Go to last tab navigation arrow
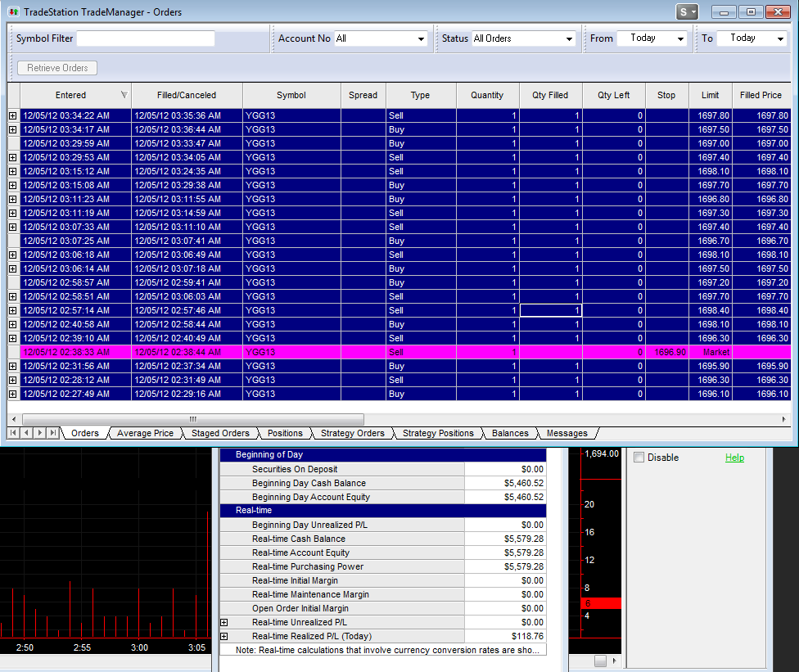The height and width of the screenshot is (672, 799). [x=53, y=433]
